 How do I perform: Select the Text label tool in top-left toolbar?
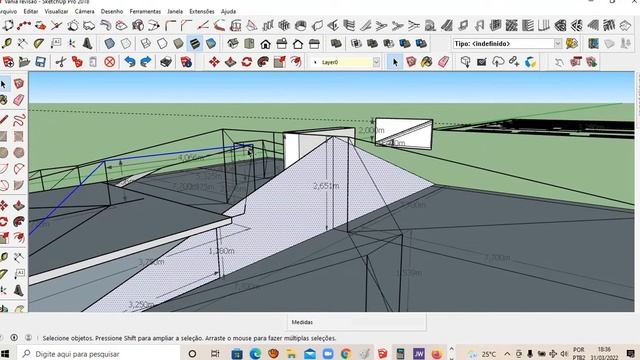(x=56, y=43)
